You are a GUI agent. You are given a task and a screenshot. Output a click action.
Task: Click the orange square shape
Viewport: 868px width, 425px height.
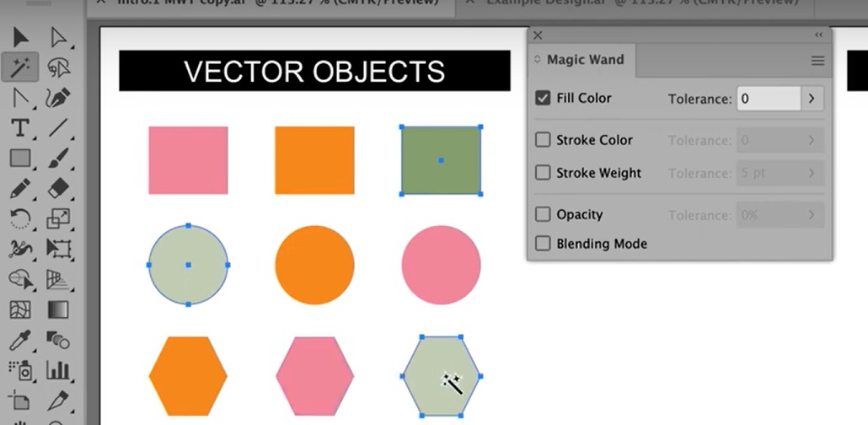pyautogui.click(x=314, y=160)
